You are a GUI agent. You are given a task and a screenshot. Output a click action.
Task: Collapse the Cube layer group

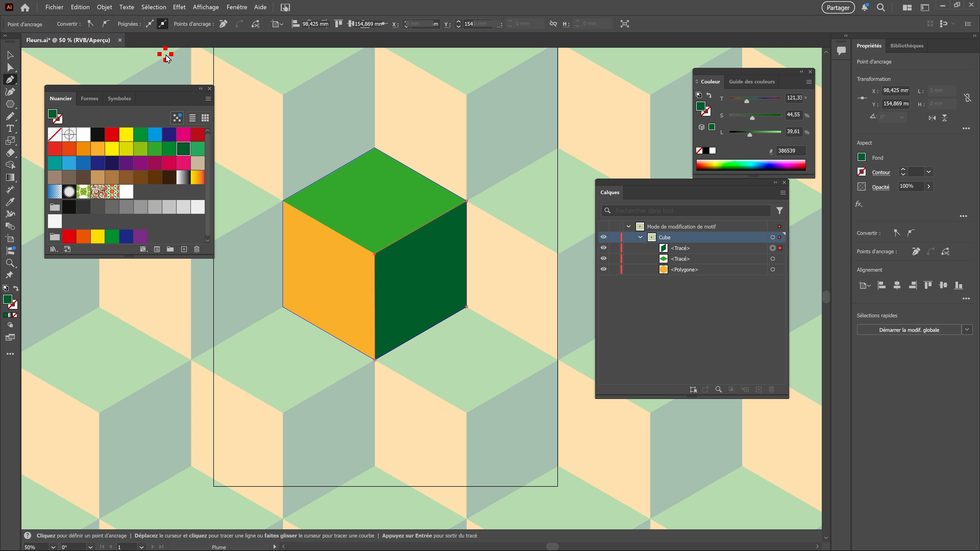(640, 237)
